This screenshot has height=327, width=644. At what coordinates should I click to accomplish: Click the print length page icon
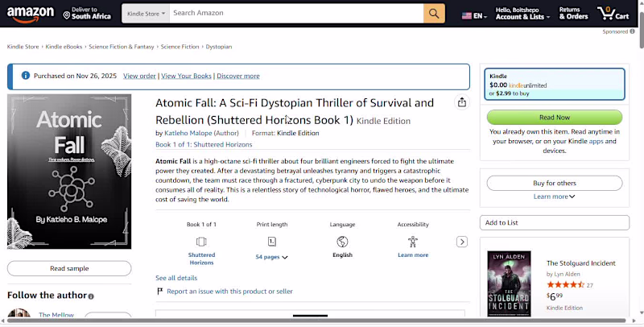(272, 242)
